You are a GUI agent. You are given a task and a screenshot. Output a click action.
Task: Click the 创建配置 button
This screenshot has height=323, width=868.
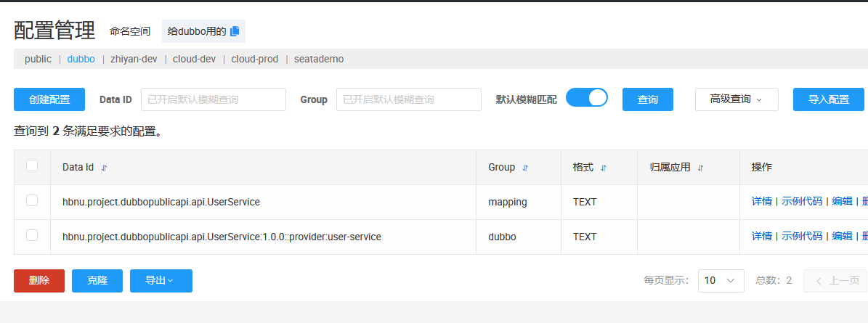coord(49,99)
